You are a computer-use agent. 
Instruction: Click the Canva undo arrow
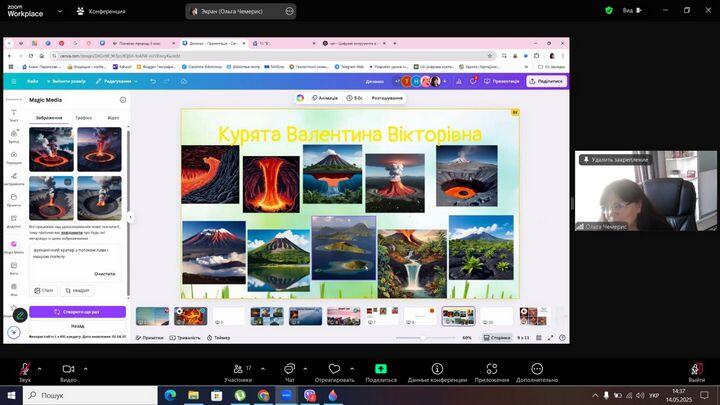[x=153, y=81]
